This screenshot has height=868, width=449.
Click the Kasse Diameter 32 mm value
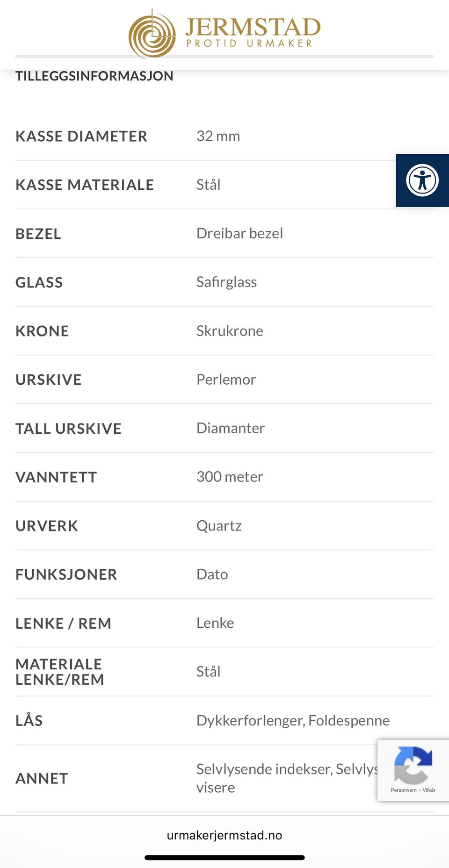pyautogui.click(x=218, y=136)
